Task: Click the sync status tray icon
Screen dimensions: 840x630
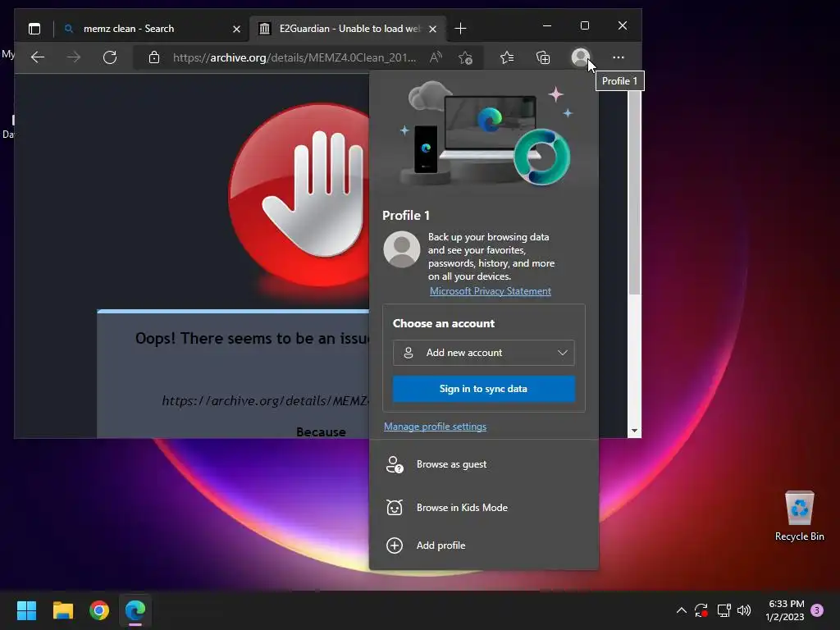Action: pos(701,610)
